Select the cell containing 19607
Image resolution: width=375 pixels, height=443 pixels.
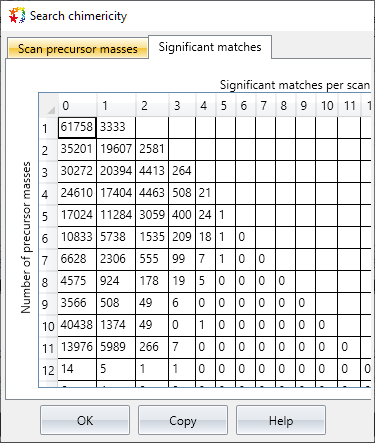click(x=116, y=149)
